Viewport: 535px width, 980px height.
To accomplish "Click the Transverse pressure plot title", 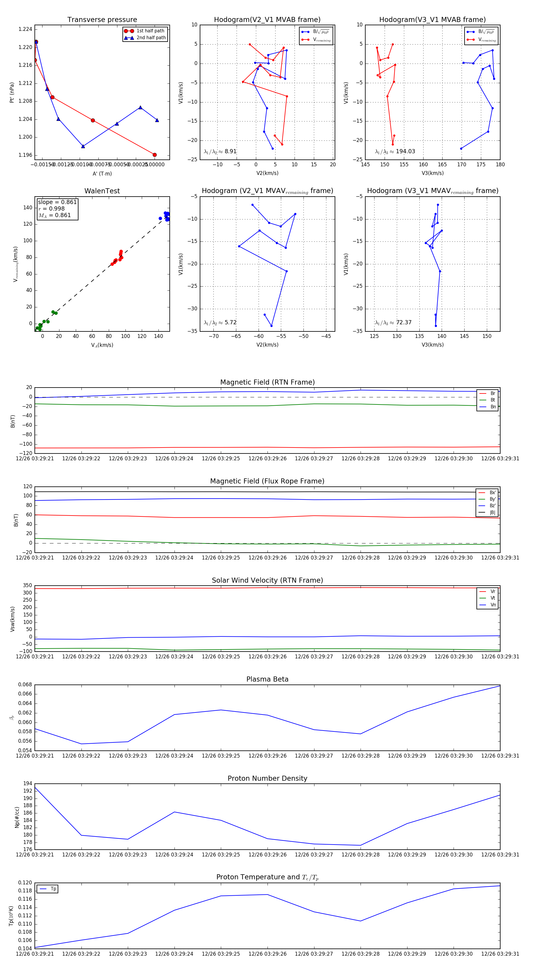I will (102, 20).
